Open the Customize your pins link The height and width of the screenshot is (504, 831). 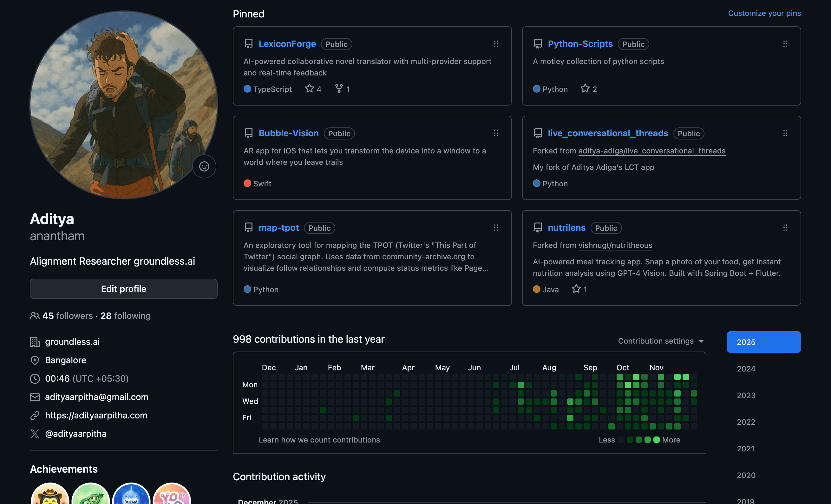(x=764, y=13)
